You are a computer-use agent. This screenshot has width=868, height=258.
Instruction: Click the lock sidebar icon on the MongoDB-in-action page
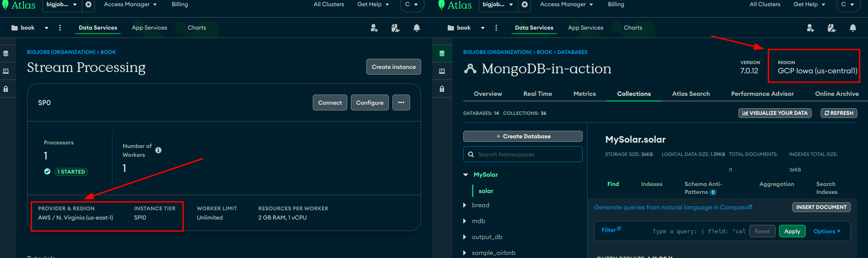pos(442,89)
